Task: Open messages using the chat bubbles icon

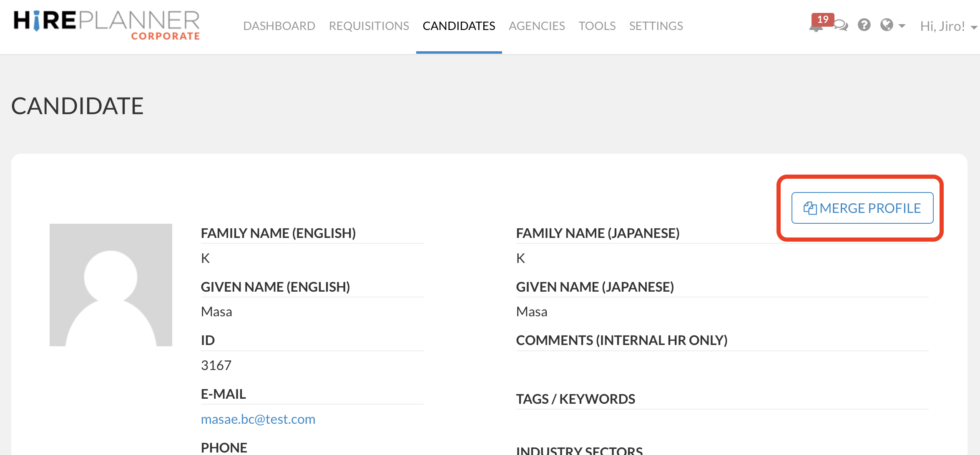Action: (840, 25)
